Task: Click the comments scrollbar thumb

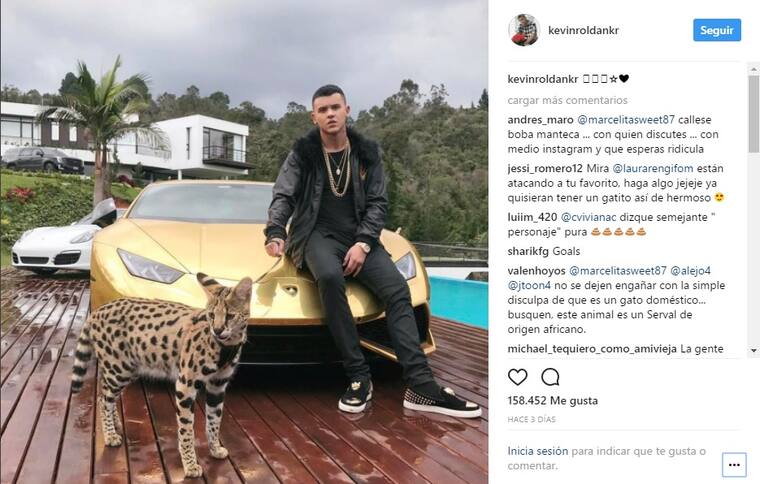Action: click(x=754, y=113)
